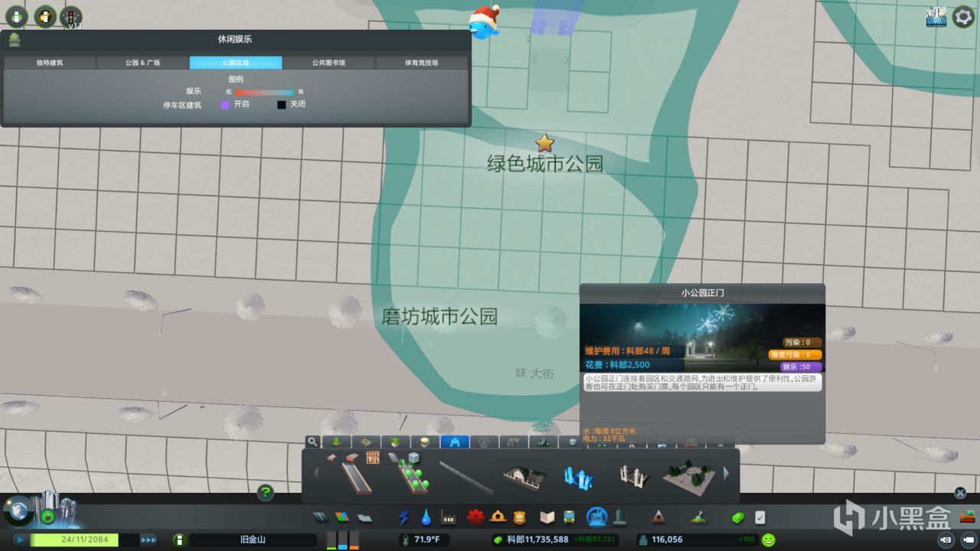Image resolution: width=980 pixels, height=551 pixels.
Task: Open the Landscaping tool menu
Action: click(x=697, y=518)
